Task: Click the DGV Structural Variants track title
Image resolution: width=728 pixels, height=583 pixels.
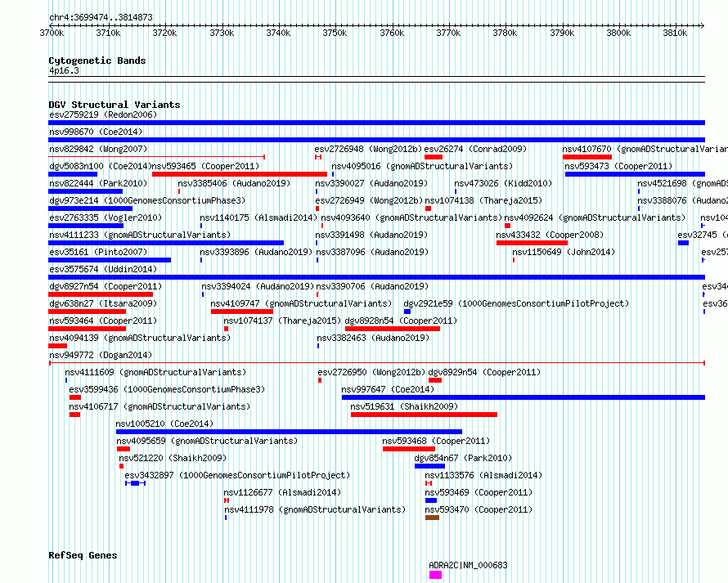Action: tap(115, 105)
